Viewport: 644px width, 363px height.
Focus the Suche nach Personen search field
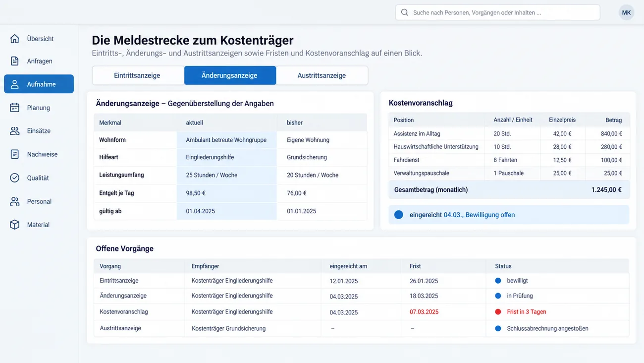[x=497, y=12]
